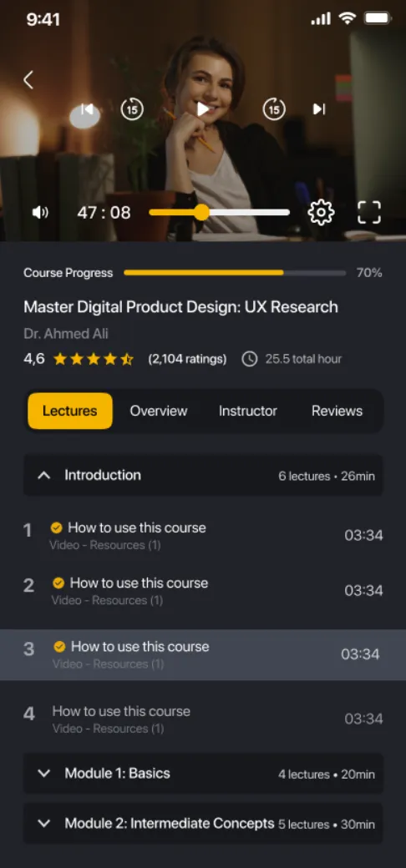Expand Module 1: Basics

[203, 774]
